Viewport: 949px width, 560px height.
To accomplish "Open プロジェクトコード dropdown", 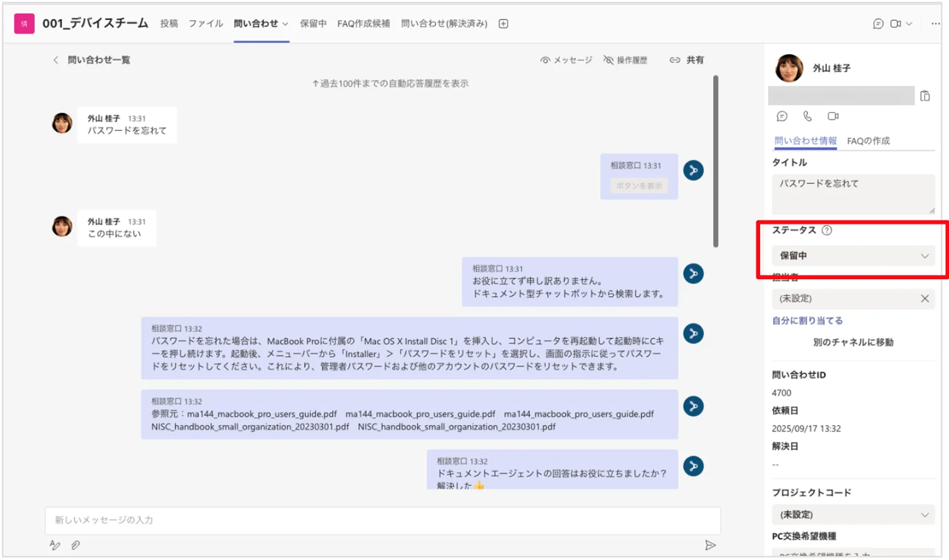I will [x=853, y=515].
